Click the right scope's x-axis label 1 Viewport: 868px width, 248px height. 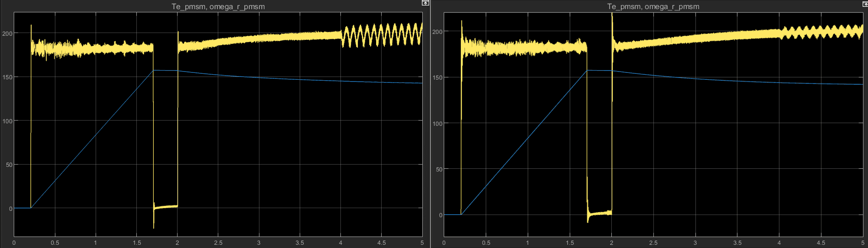(528, 242)
